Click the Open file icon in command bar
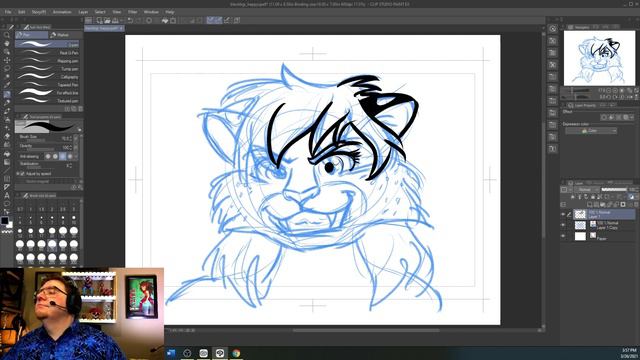The height and width of the screenshot is (360, 640). pyautogui.click(x=107, y=20)
